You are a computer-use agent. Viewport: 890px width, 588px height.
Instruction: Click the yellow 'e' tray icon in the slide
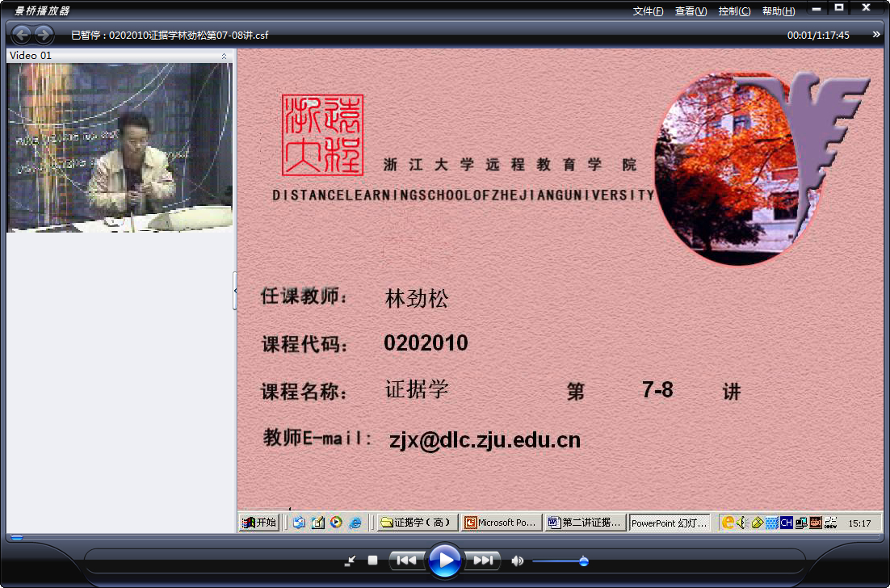728,522
